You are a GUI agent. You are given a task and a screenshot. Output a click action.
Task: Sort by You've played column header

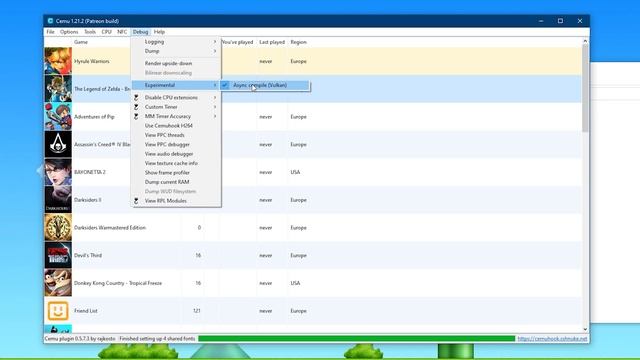tap(237, 42)
